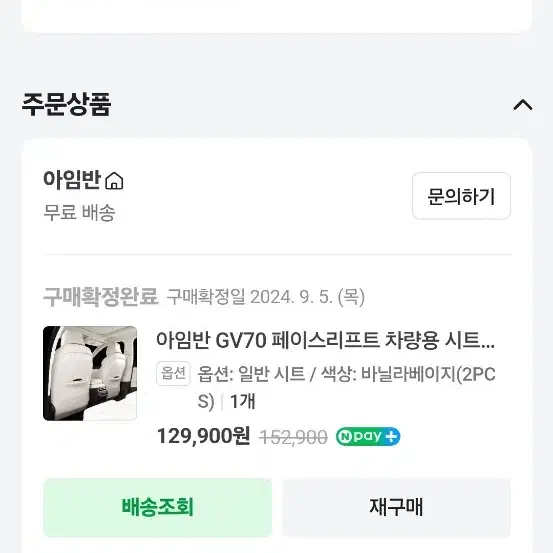Select the 129,900원 sale price
The image size is (553, 553).
(x=203, y=436)
